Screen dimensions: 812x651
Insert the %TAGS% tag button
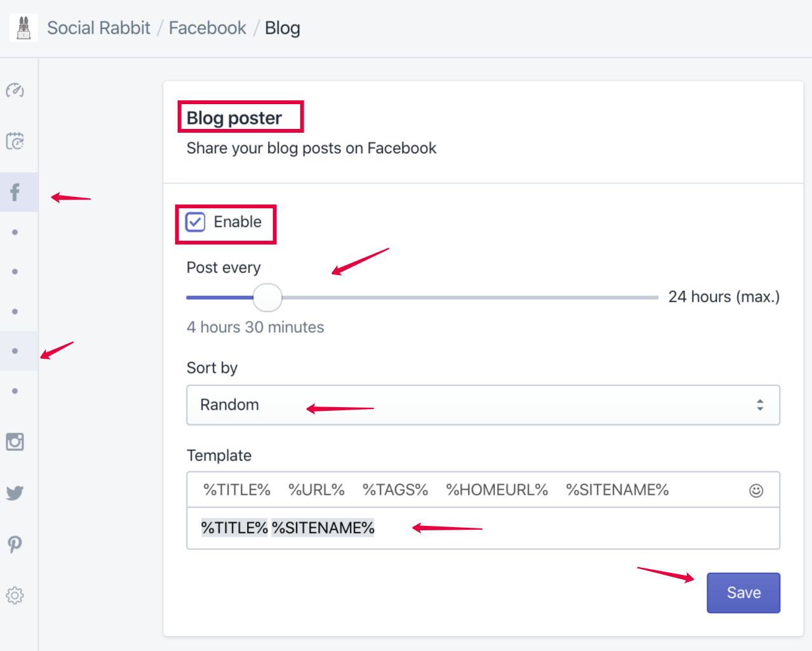pos(395,490)
